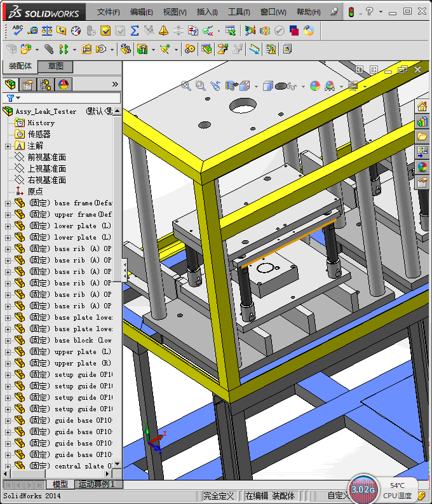Expand the 注解 annotations tree node
Screen dimensions: 432x504
click(x=8, y=146)
